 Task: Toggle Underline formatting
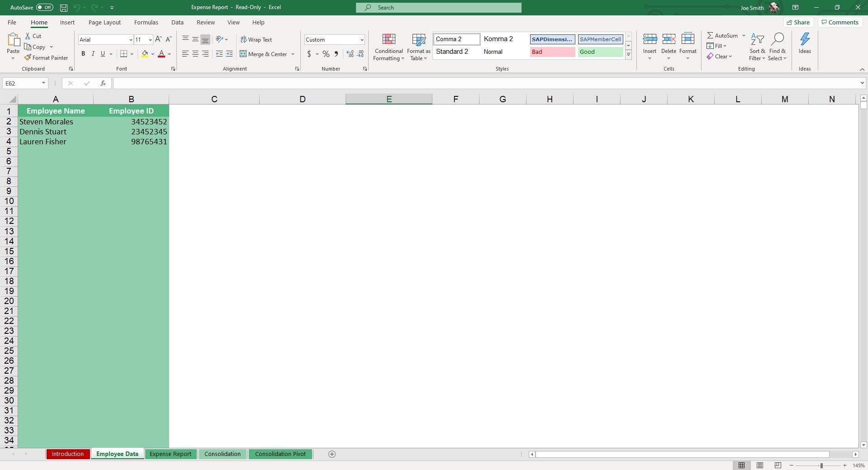pos(103,54)
